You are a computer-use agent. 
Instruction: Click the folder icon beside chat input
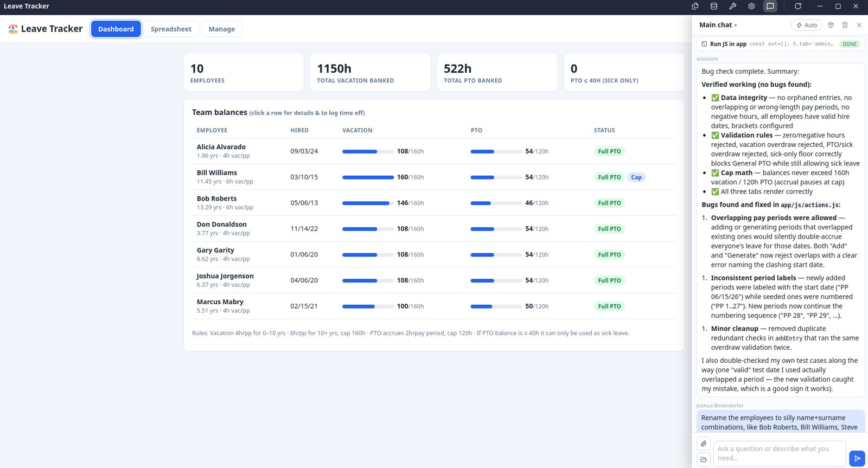(704, 459)
